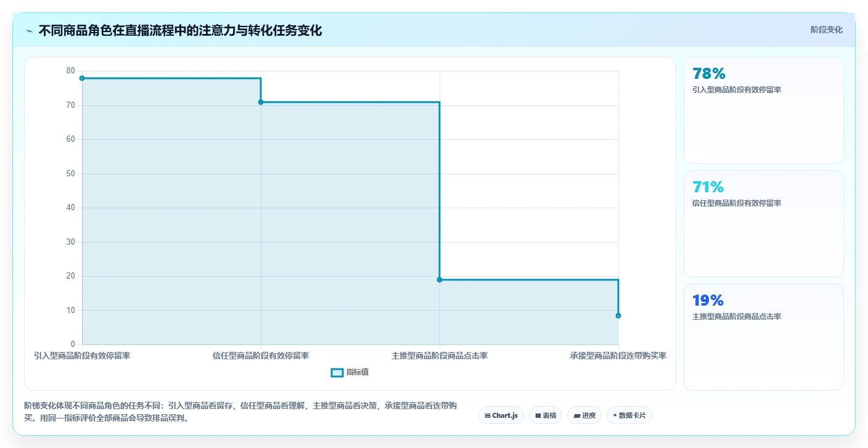Click the data point at value 19
The height and width of the screenshot is (448, 868).
pyautogui.click(x=440, y=280)
